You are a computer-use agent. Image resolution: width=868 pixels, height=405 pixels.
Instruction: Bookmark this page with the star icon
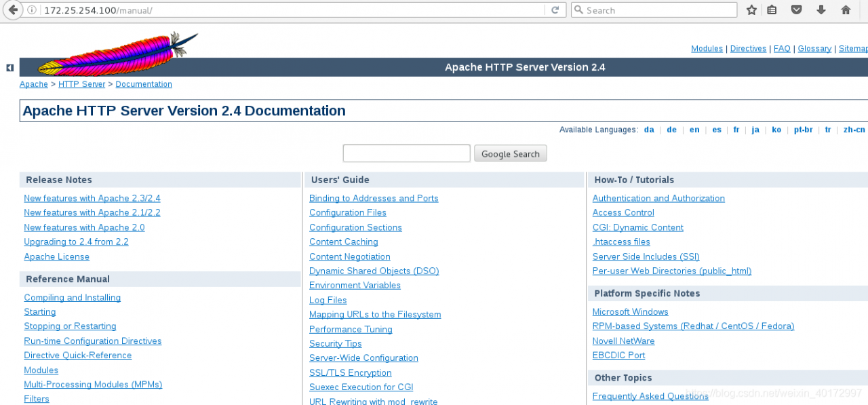(x=751, y=10)
